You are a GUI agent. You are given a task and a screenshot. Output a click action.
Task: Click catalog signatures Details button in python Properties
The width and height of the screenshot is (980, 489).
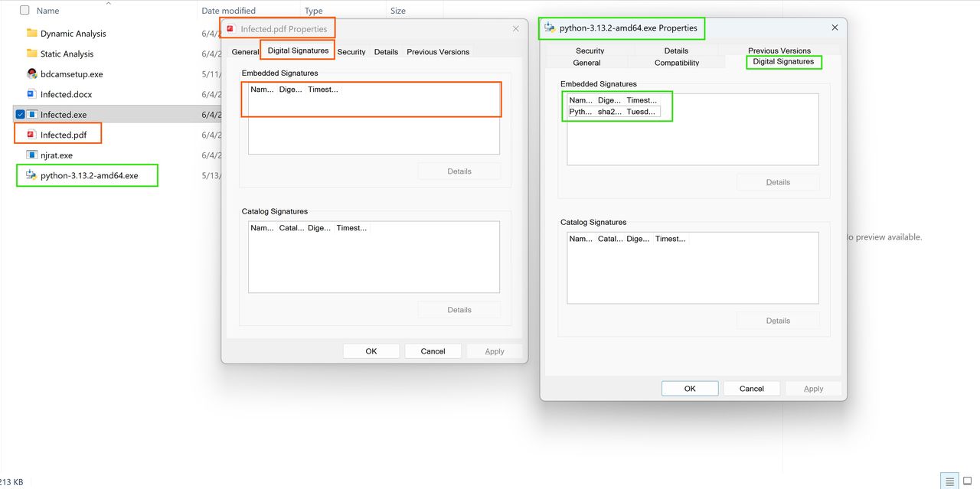pyautogui.click(x=778, y=321)
